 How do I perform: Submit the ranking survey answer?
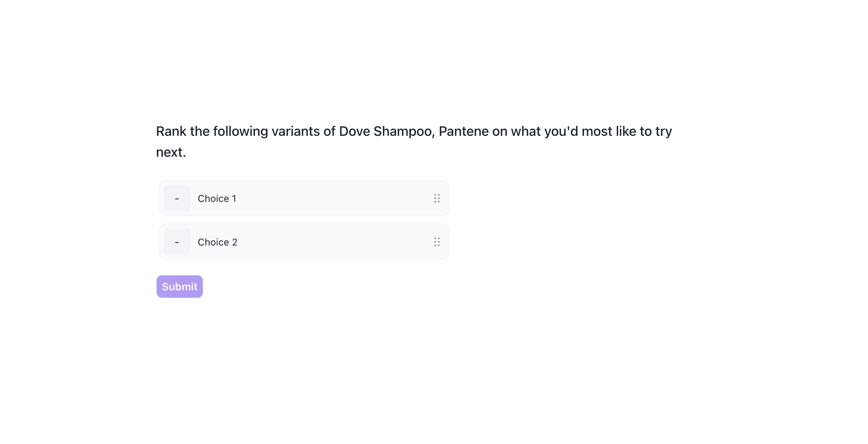click(x=179, y=287)
